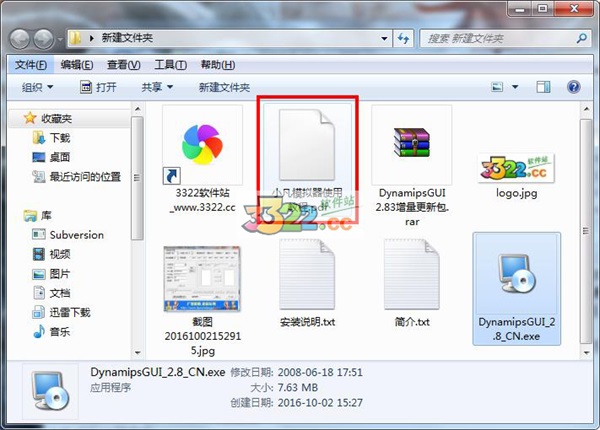Screen dimensions: 600x430
Task: Click the 修改日期 value 2008-06-18 17:51
Action: [x=320, y=372]
